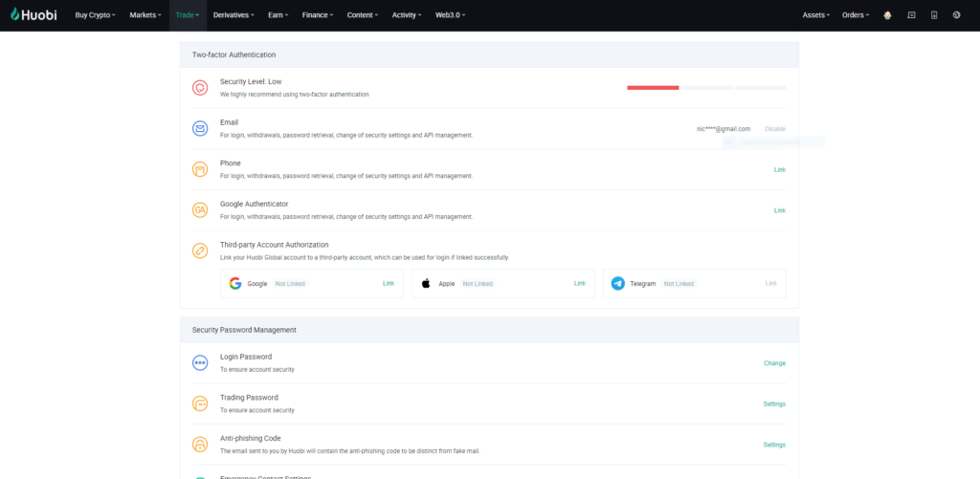The height and width of the screenshot is (479, 980).
Task: Open the Web3.0 menu
Action: pyautogui.click(x=453, y=15)
